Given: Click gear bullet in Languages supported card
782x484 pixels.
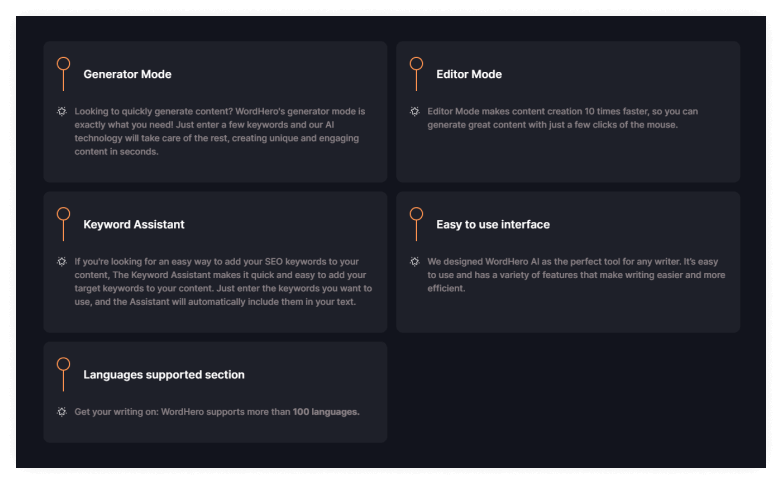Looking at the screenshot, I should [62, 412].
